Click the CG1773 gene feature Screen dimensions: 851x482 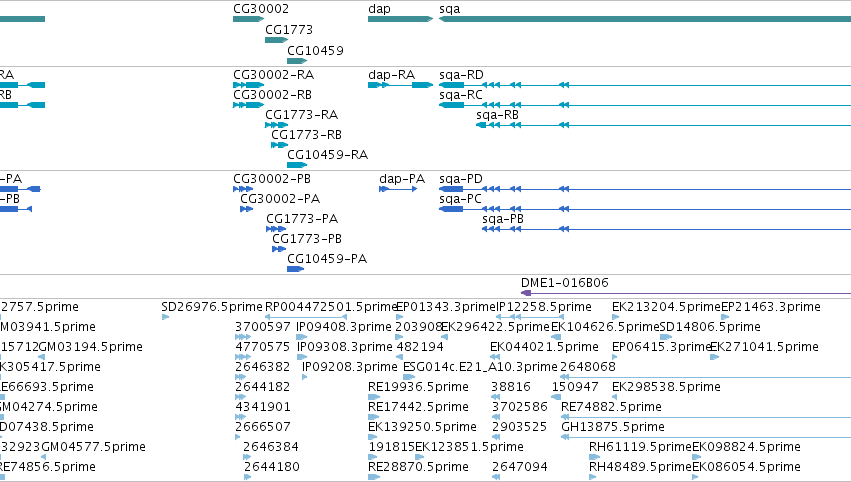pyautogui.click(x=277, y=40)
